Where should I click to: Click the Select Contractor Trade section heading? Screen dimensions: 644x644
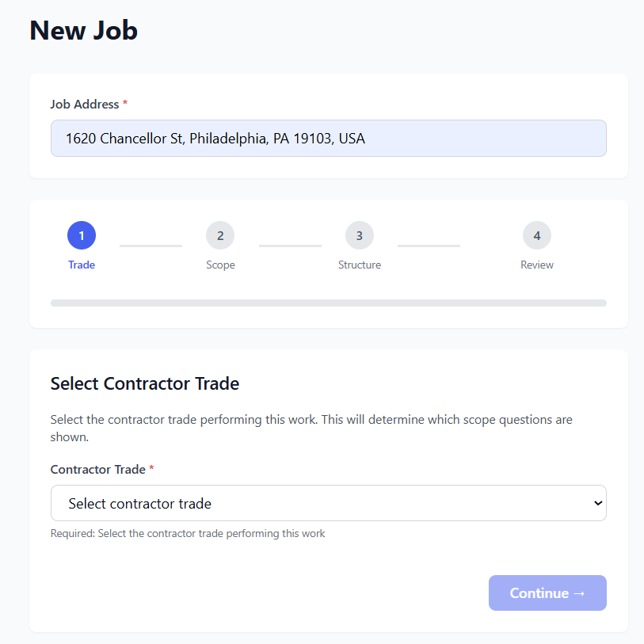click(145, 384)
